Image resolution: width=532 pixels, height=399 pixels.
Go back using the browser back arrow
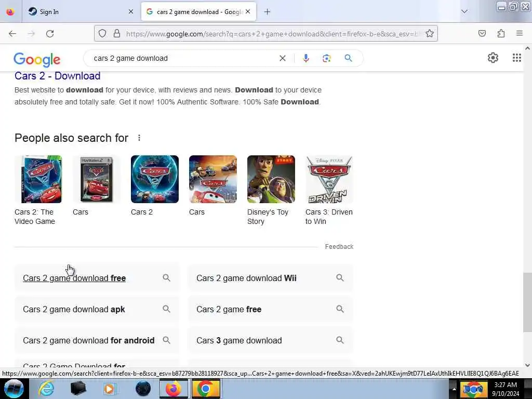[x=12, y=33]
